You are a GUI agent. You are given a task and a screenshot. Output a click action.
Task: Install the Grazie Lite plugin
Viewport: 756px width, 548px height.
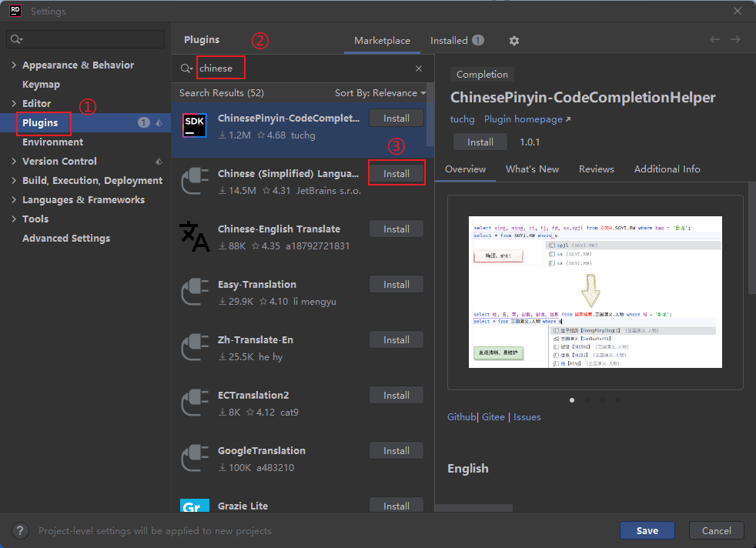tap(396, 505)
